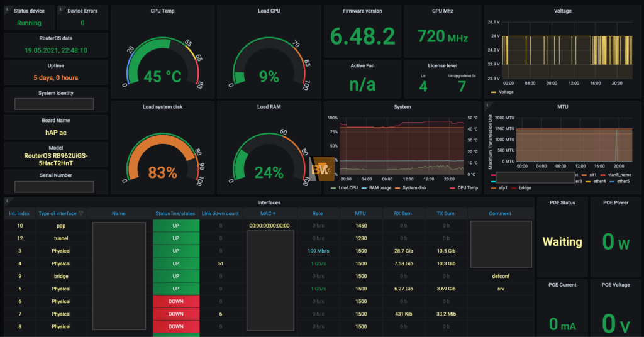Click the info icon on Status device panel
This screenshot has height=337, width=644.
point(6,9)
